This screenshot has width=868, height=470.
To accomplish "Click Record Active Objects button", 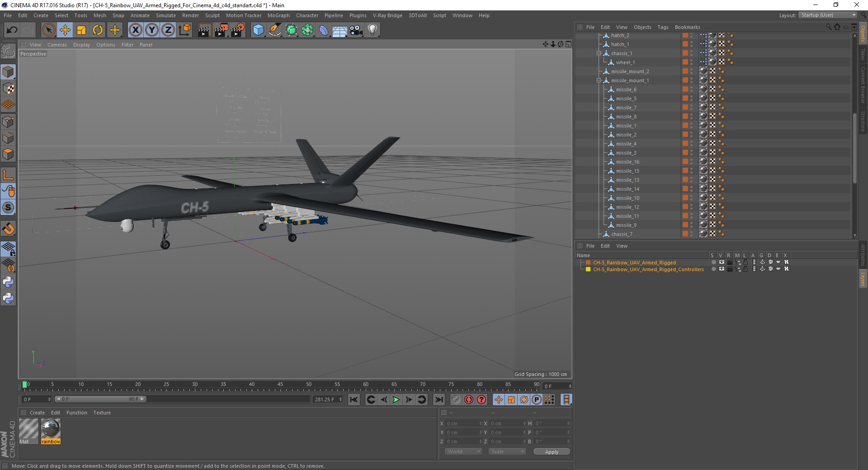I will click(456, 399).
